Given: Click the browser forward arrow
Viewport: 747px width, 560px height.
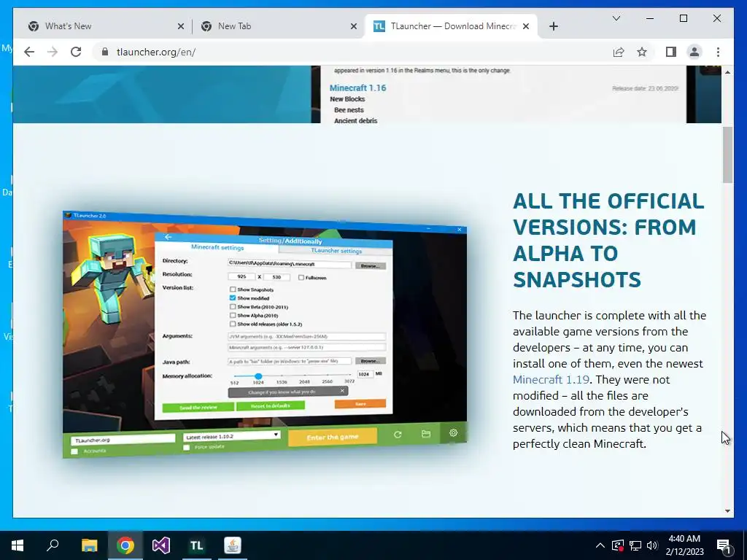Looking at the screenshot, I should [53, 52].
